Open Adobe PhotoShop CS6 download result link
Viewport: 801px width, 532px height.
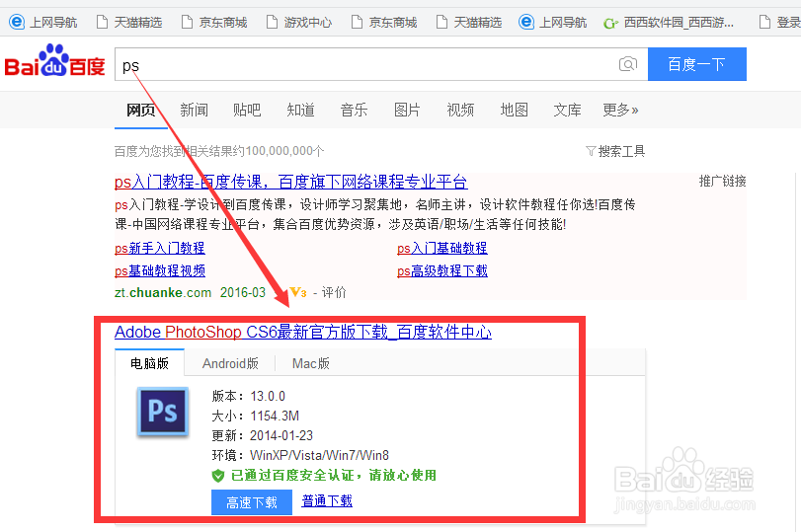(x=303, y=333)
